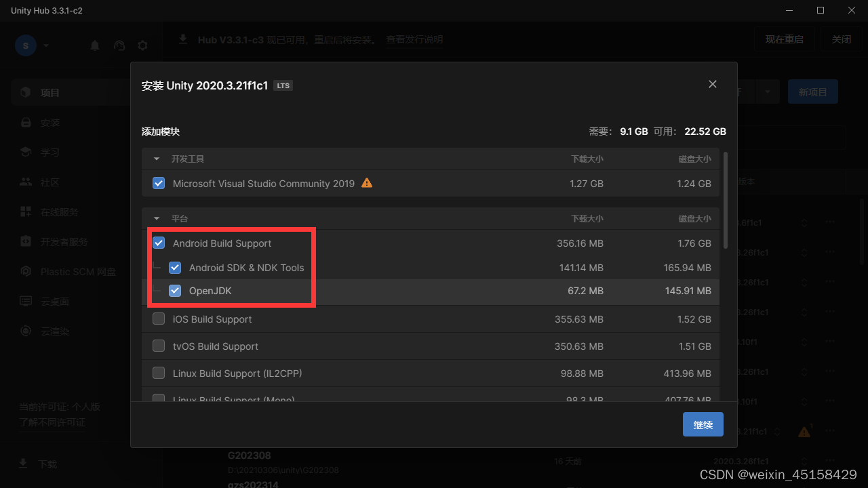868x488 pixels.
Task: Check Linux Build Support (Mono)
Action: point(159,399)
